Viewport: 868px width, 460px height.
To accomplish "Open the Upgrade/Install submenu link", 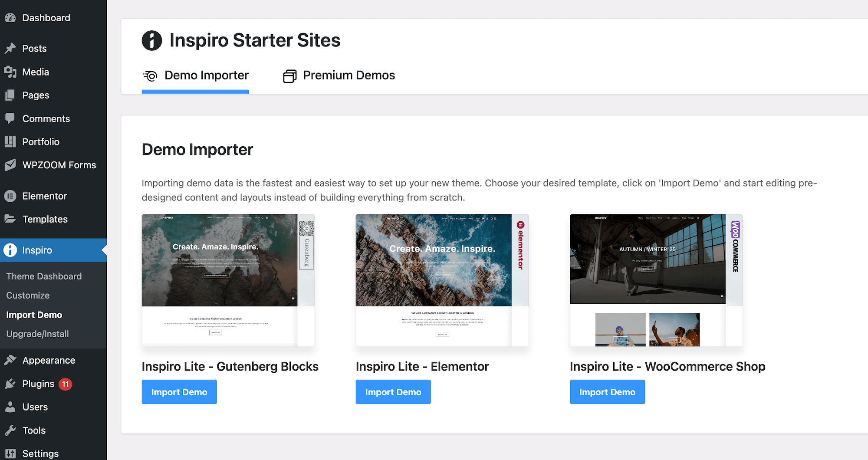I will point(37,334).
